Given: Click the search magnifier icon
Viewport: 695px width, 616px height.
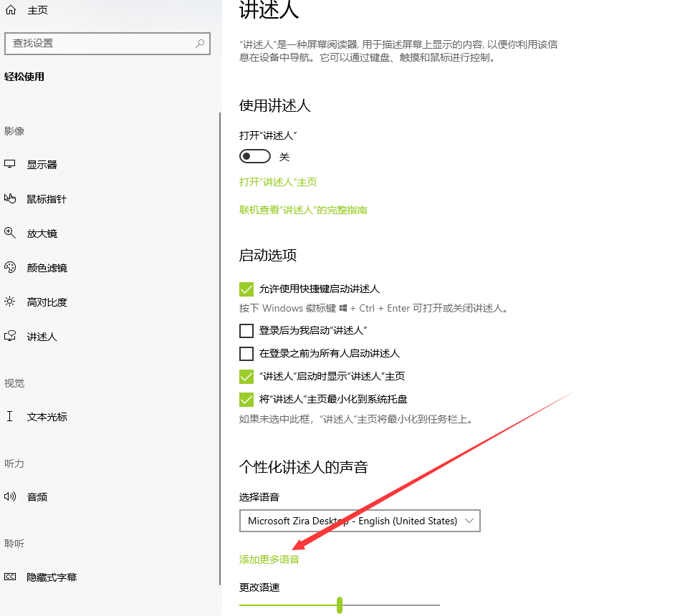Looking at the screenshot, I should 200,43.
